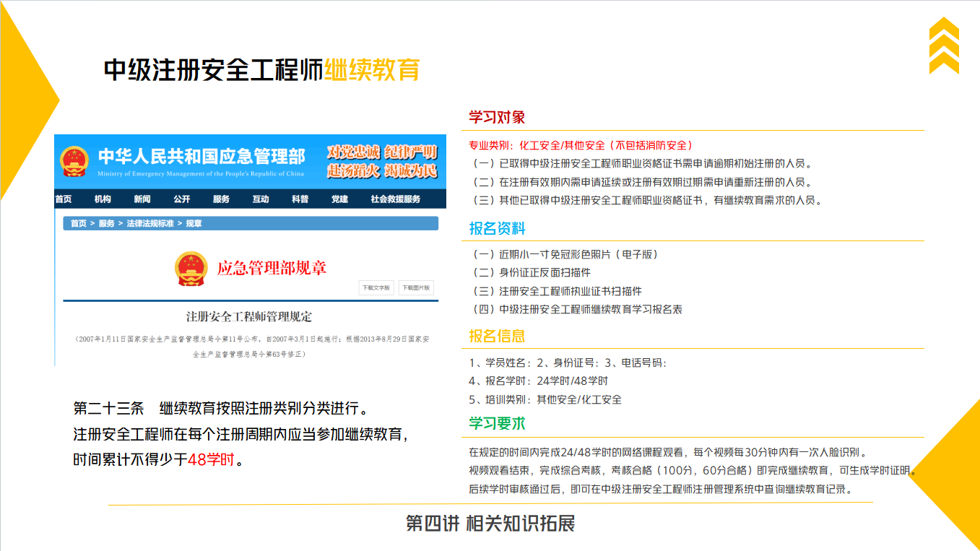Image resolution: width=980 pixels, height=551 pixels.
Task: Select 服务 in the dark navigation bar
Action: pyautogui.click(x=221, y=199)
